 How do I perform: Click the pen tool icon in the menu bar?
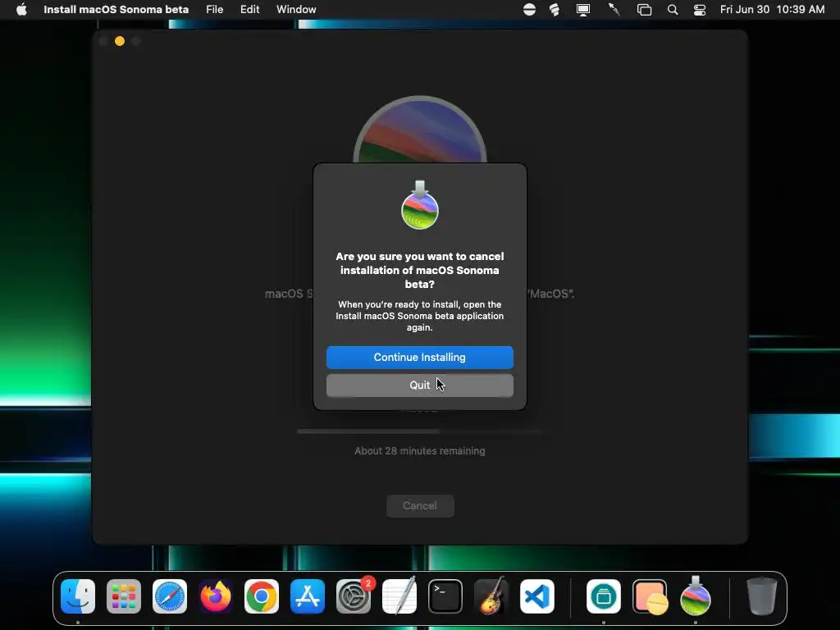point(614,10)
